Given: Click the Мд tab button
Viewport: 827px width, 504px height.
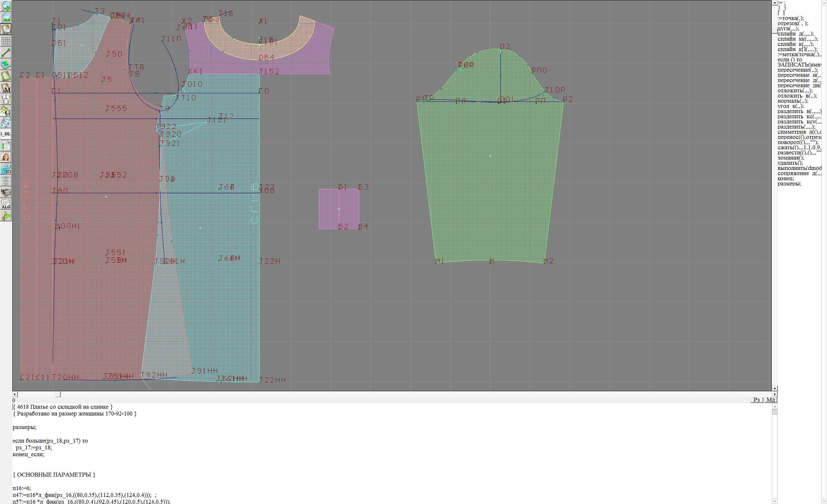Looking at the screenshot, I should (x=770, y=400).
